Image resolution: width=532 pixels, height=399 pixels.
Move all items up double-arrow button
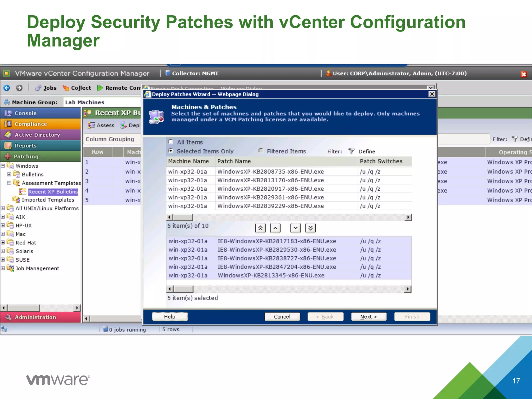(x=260, y=228)
